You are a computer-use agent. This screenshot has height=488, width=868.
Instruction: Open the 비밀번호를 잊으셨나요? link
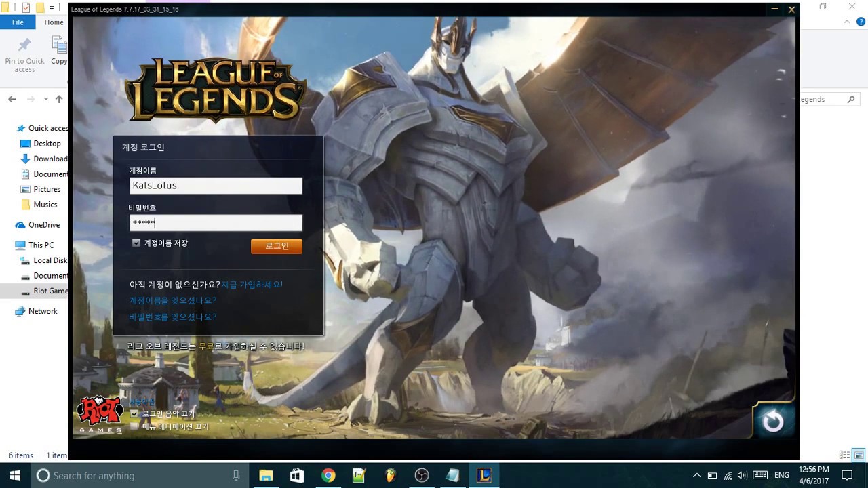[173, 317]
